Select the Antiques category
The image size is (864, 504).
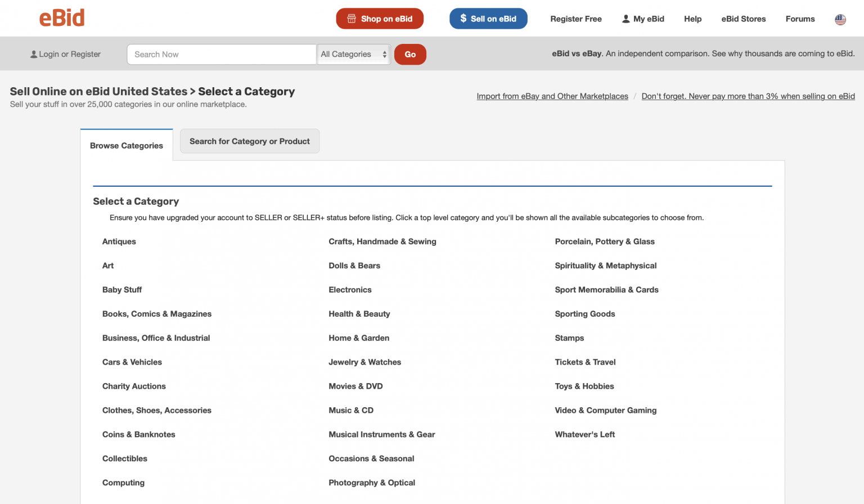pos(119,242)
